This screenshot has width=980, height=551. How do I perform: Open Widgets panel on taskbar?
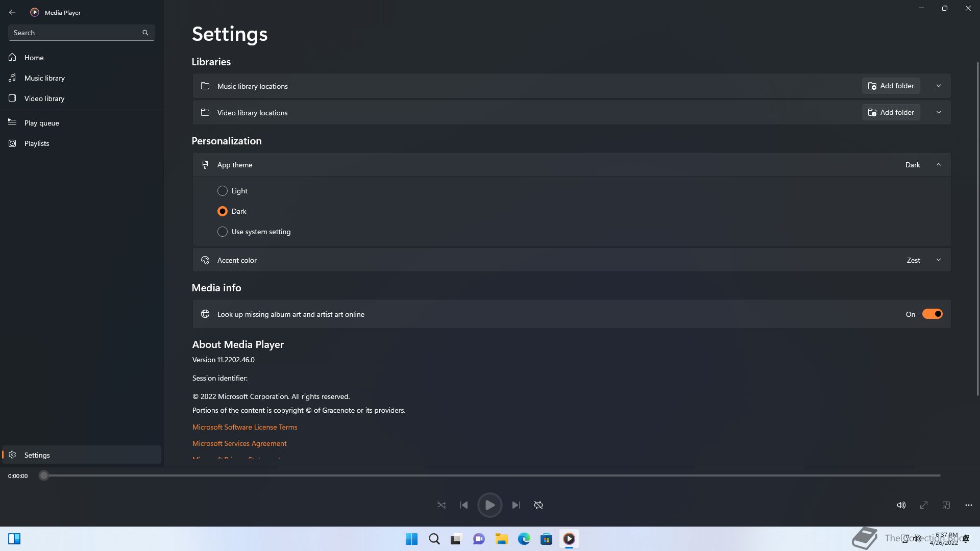(14, 539)
